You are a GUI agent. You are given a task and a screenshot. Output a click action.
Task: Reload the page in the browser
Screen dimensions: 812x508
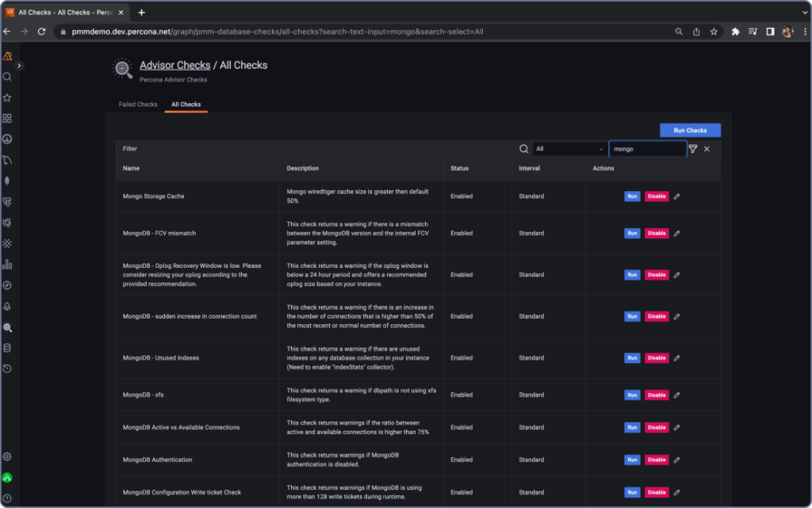[x=42, y=32]
